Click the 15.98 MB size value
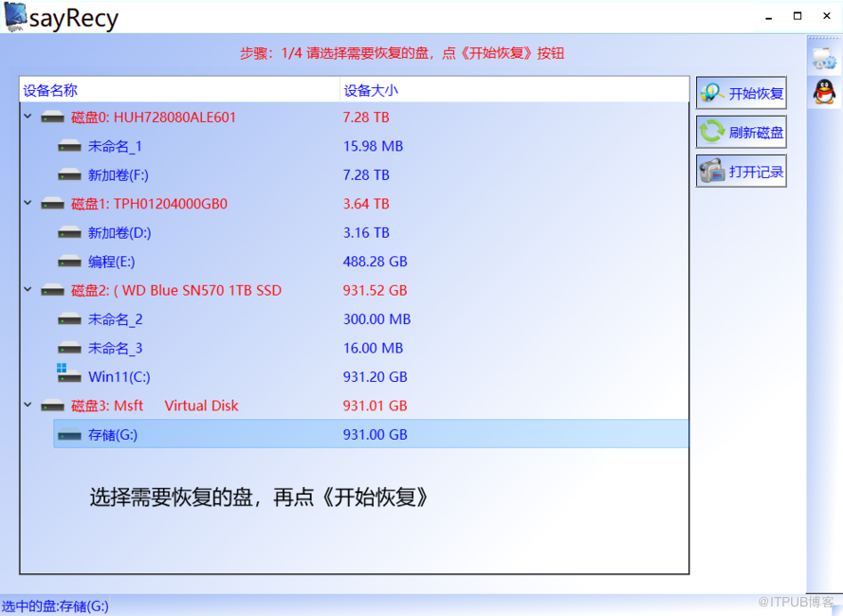 (373, 146)
